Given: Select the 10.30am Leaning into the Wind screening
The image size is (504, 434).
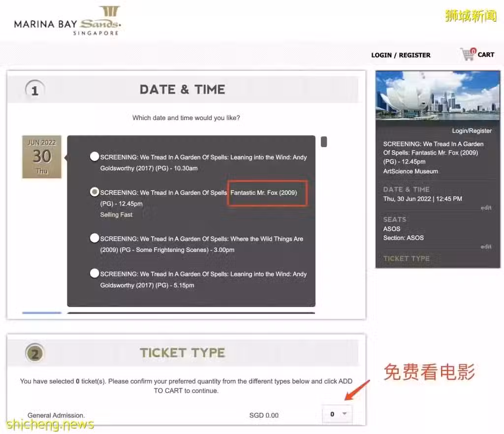Looking at the screenshot, I should click(94, 156).
